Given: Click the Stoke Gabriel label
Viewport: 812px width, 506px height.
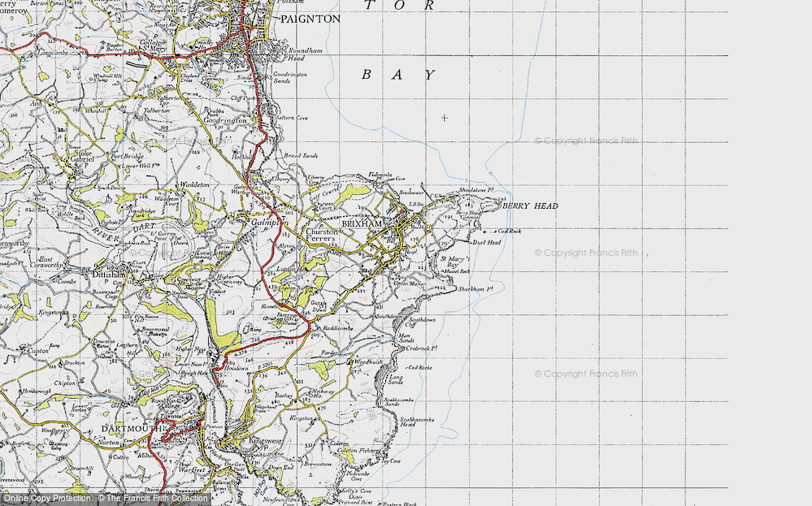Looking at the screenshot, I should [x=83, y=156].
